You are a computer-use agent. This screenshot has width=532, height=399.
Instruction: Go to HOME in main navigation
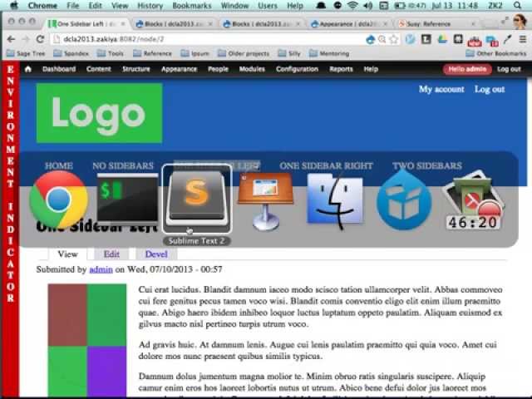[x=59, y=165]
